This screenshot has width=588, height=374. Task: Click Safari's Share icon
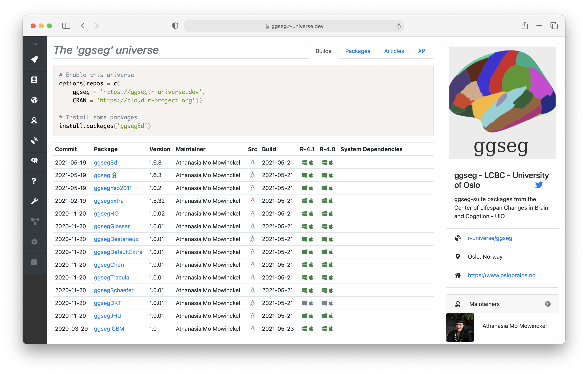(x=525, y=26)
